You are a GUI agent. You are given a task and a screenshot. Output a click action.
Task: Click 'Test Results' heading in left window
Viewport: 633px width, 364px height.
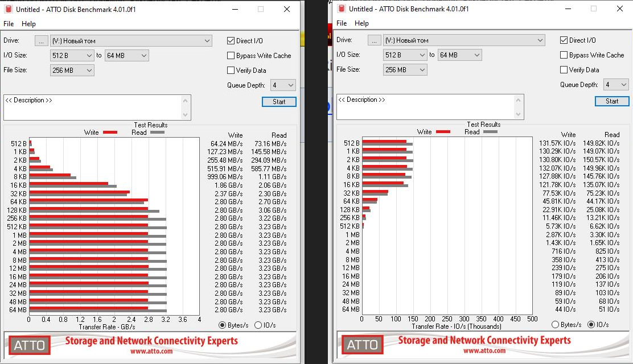[151, 125]
